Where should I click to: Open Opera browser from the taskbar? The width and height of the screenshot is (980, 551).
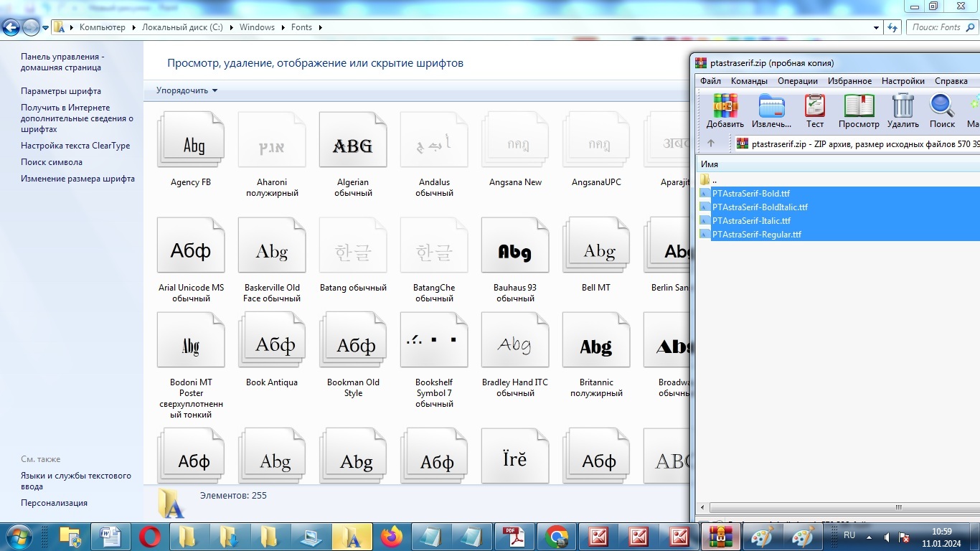pos(150,537)
